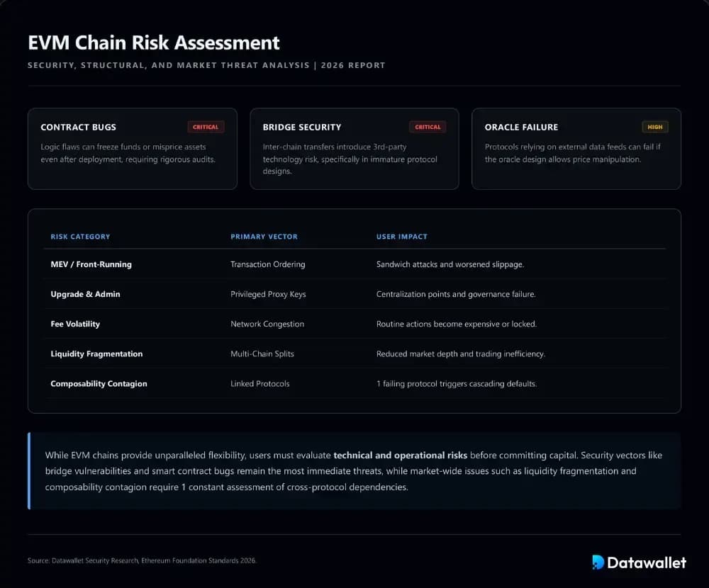Click the User Impact column header

pos(401,237)
